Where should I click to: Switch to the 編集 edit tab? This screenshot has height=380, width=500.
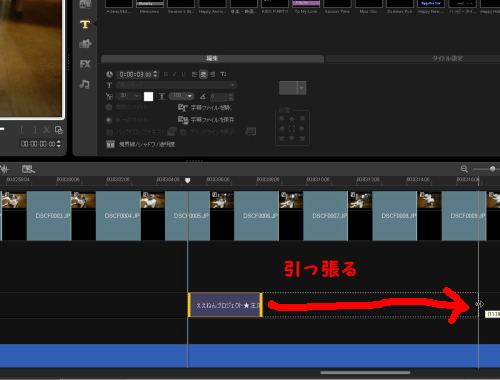pyautogui.click(x=212, y=59)
